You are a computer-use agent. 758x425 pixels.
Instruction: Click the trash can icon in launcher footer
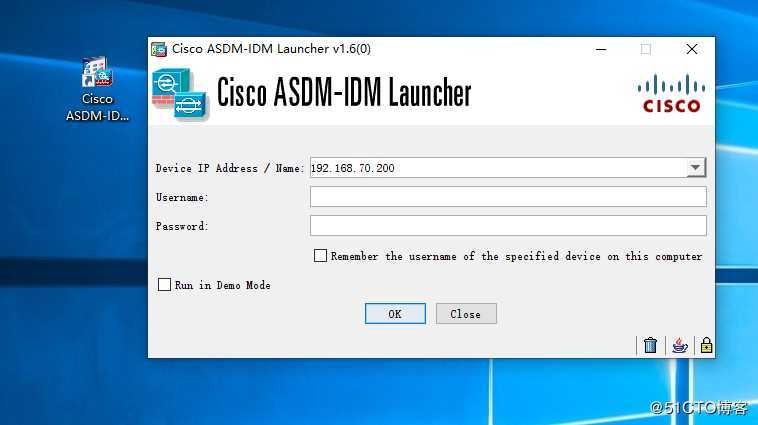[x=650, y=345]
